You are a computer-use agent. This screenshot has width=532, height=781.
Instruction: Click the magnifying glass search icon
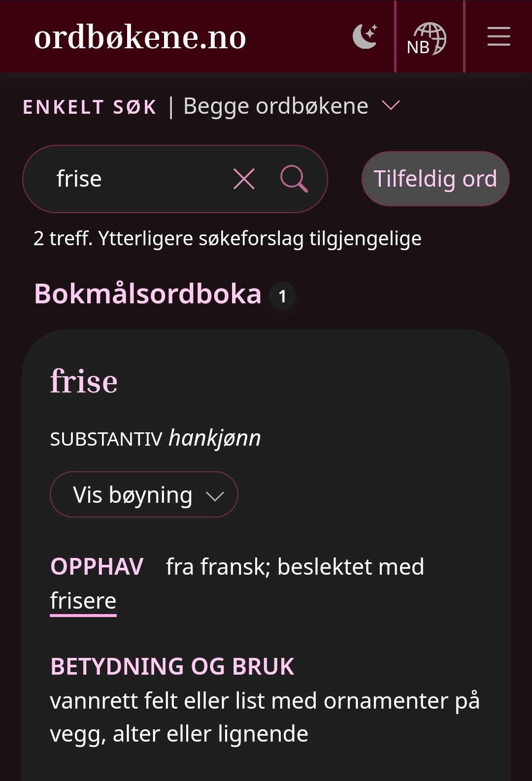click(x=294, y=179)
